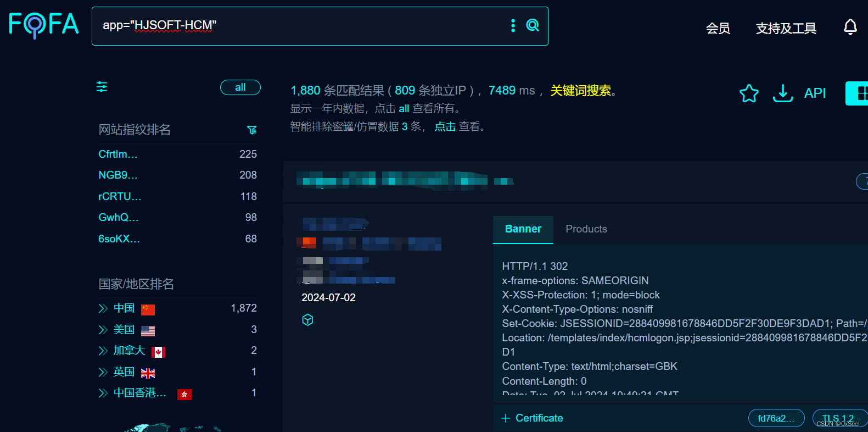Expand the 英国 country row chevron
The width and height of the screenshot is (868, 432).
pos(103,372)
